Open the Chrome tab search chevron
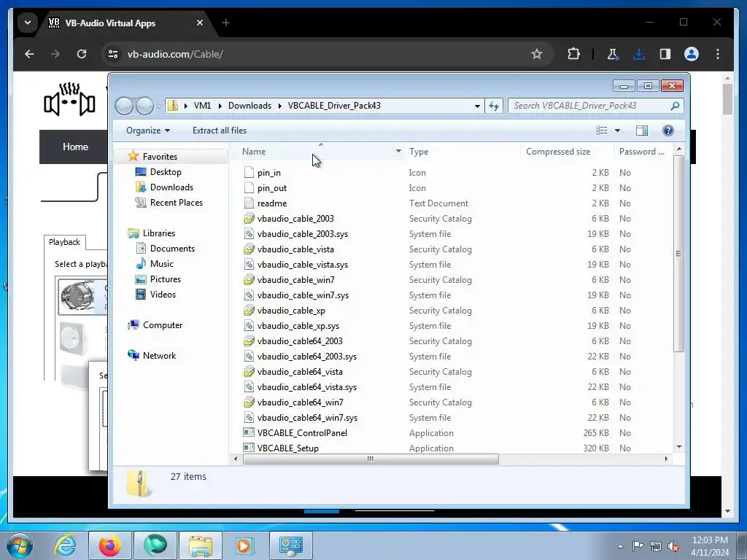The height and width of the screenshot is (560, 747). coord(28,23)
